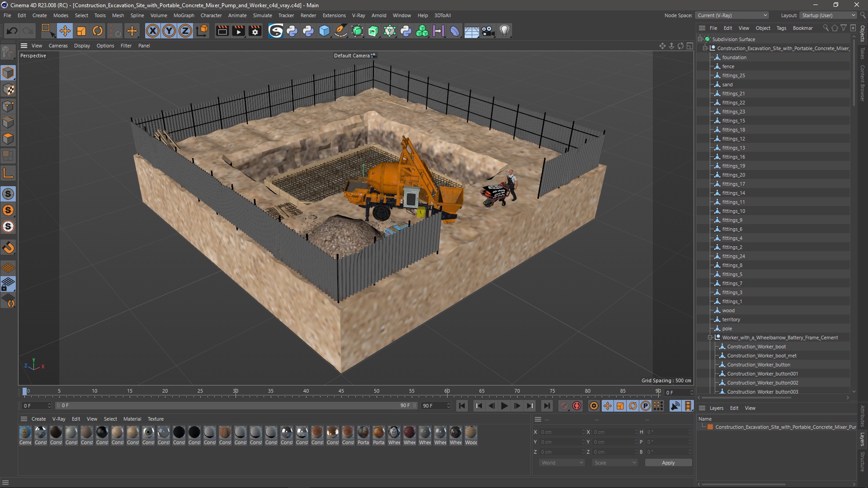Open the V-Ray menu
The image size is (868, 488).
coord(359,15)
